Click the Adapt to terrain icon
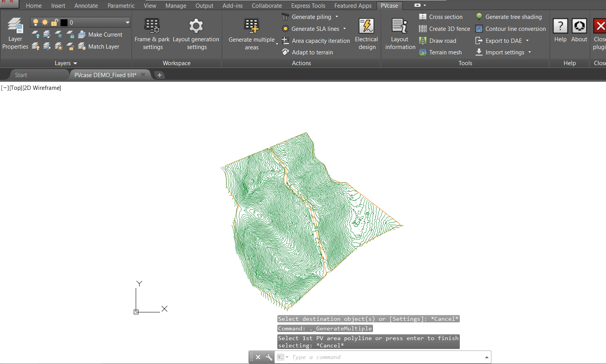 pos(285,52)
